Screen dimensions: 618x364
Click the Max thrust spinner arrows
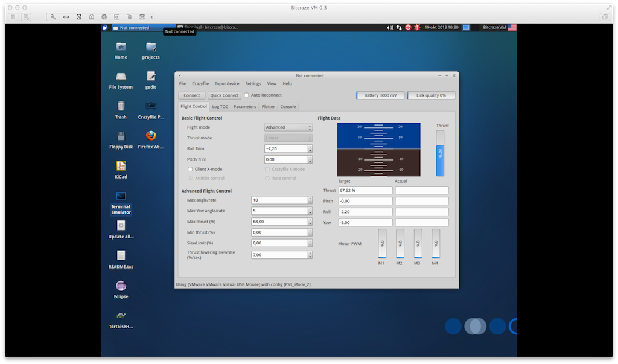[x=310, y=222]
